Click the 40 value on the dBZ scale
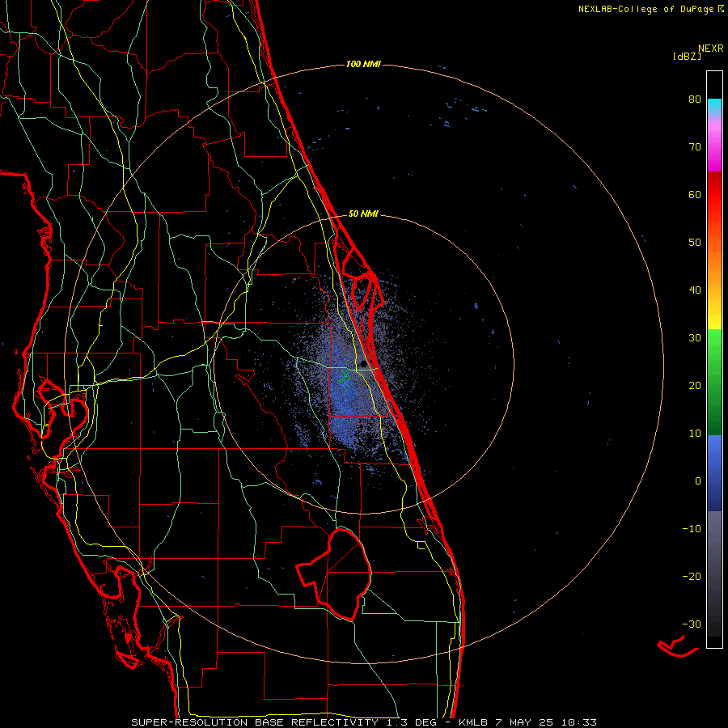The width and height of the screenshot is (728, 728). [x=695, y=290]
